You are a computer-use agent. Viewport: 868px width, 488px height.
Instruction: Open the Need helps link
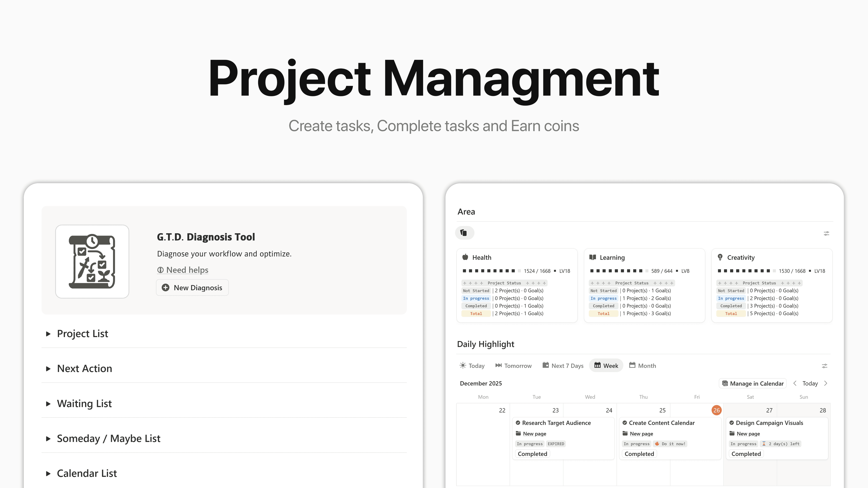point(183,270)
